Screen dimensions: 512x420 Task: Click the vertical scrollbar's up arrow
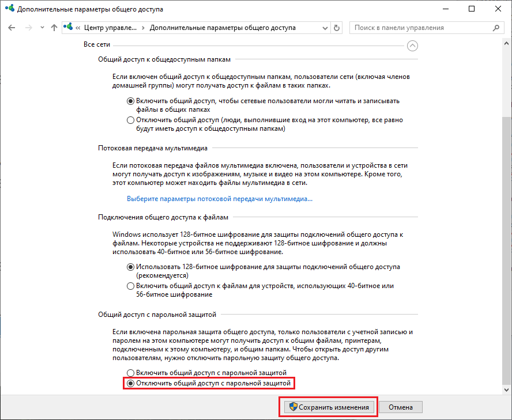point(507,44)
